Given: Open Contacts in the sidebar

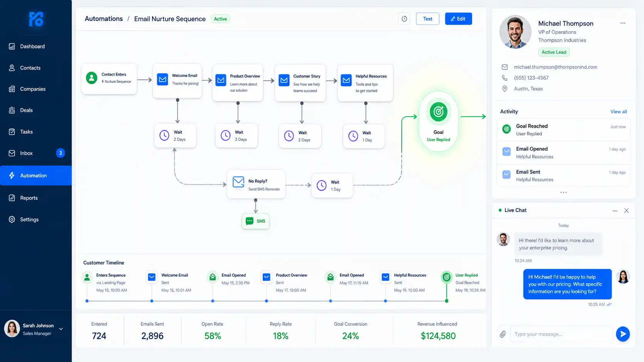Looking at the screenshot, I should point(36,68).
